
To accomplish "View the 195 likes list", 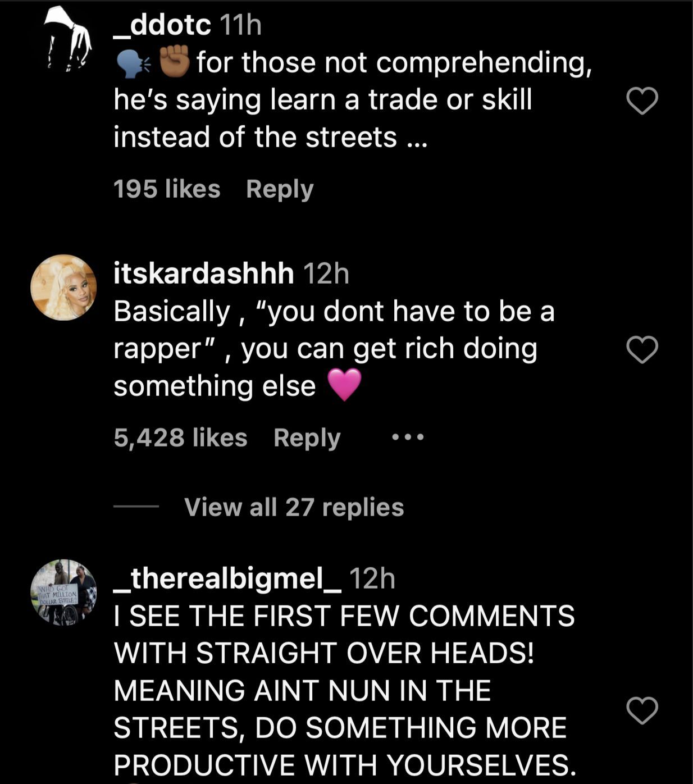I will pyautogui.click(x=167, y=189).
